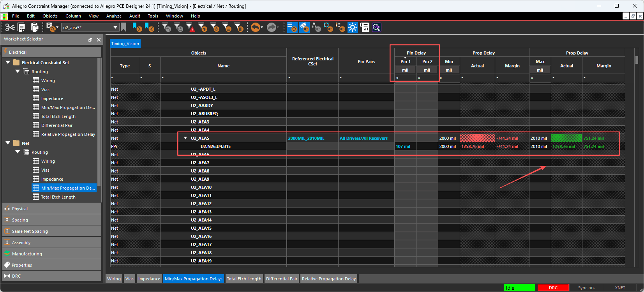Toggle the highlighted sun-shaped toolbar button
The image size is (644, 292).
353,27
